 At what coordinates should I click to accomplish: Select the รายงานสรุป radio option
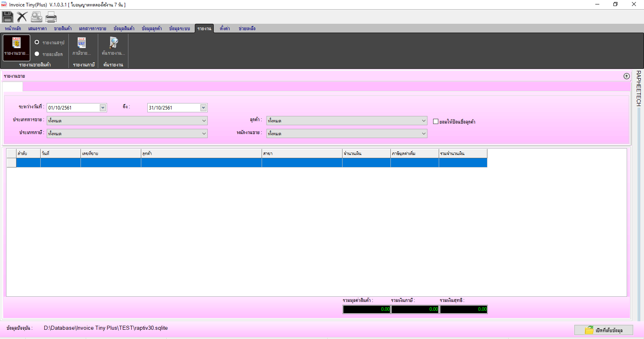[37, 42]
